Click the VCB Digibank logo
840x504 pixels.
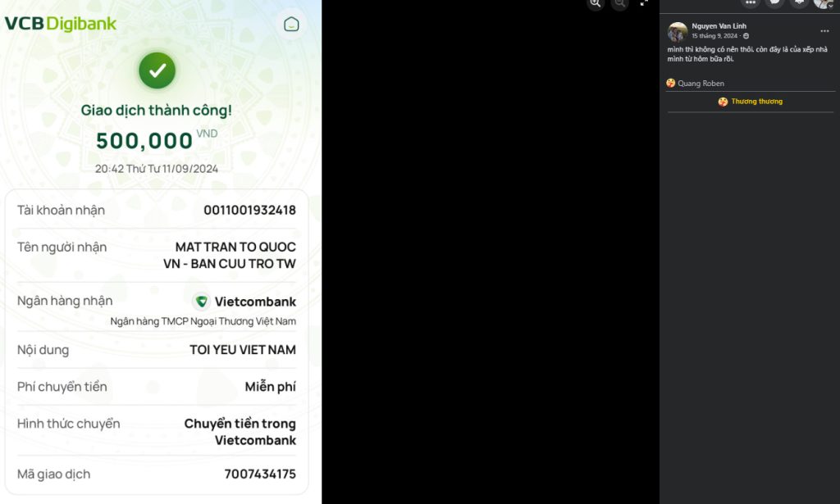pyautogui.click(x=61, y=24)
